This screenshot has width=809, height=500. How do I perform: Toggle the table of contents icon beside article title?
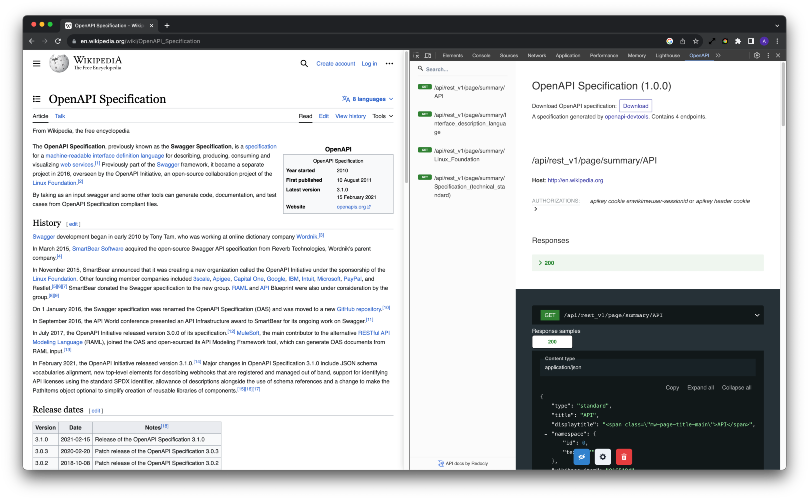(x=36, y=99)
